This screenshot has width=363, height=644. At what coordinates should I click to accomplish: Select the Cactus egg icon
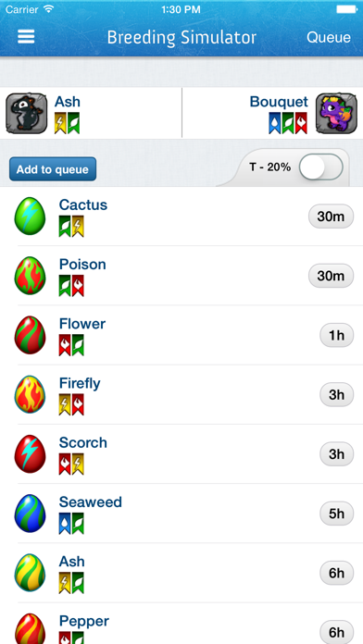[x=30, y=216]
